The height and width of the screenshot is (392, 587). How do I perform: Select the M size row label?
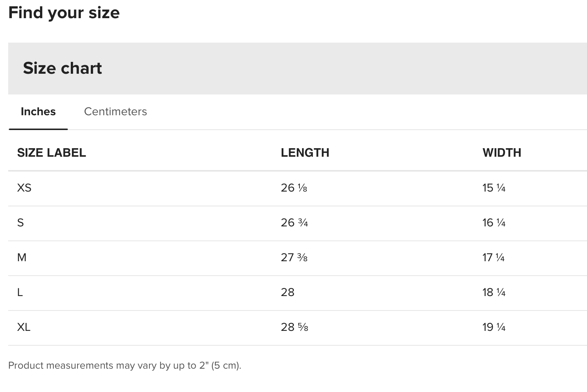click(22, 258)
